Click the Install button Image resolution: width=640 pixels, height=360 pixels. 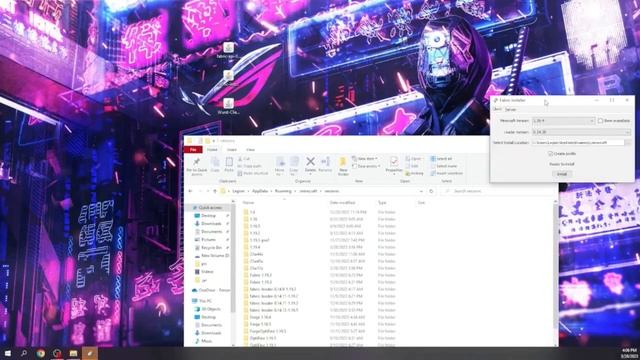[562, 174]
